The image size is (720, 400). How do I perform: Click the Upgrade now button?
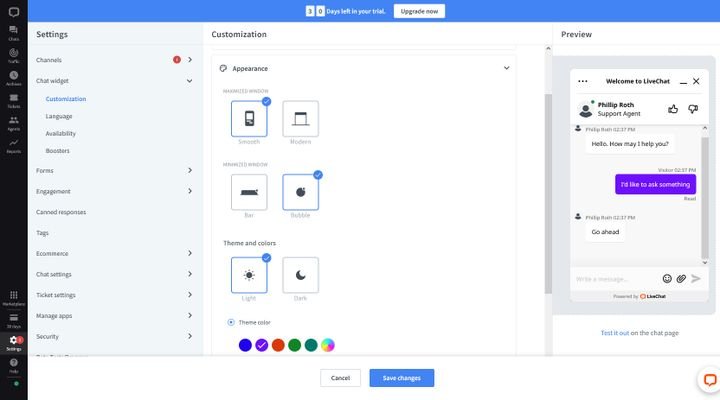tap(419, 11)
